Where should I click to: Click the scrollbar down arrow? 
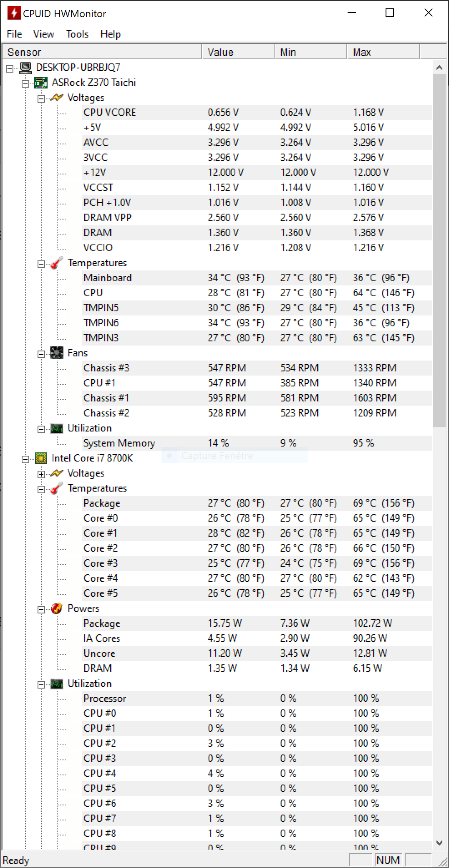pos(439,843)
